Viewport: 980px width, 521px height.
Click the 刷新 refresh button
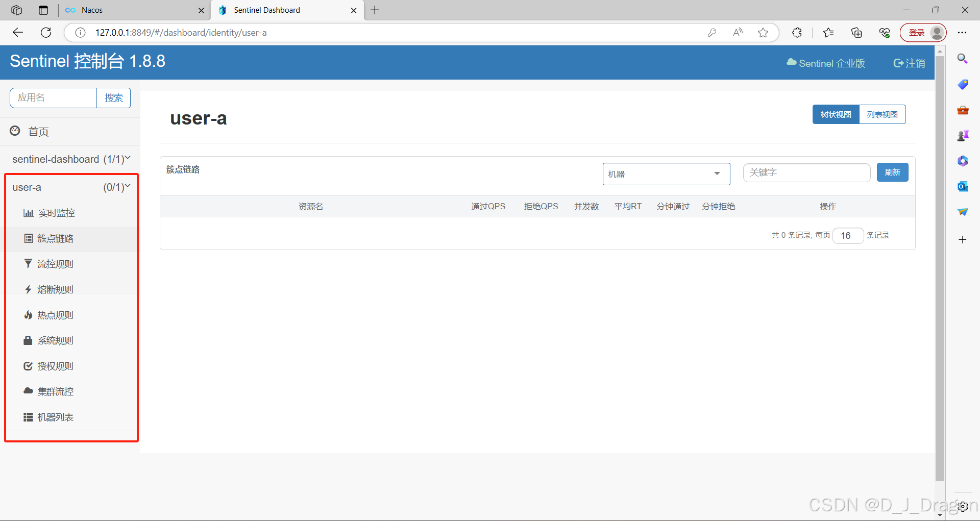[892, 172]
